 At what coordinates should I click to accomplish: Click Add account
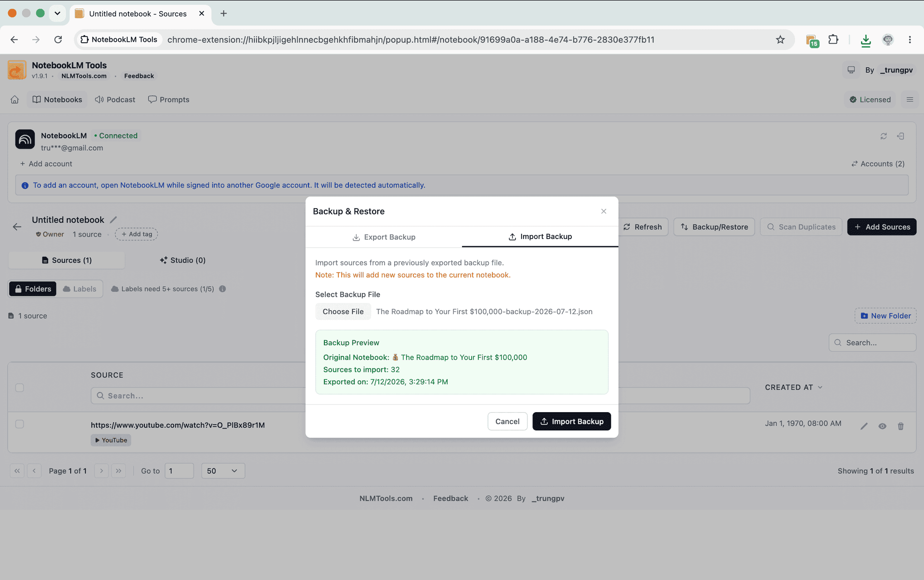(x=46, y=164)
